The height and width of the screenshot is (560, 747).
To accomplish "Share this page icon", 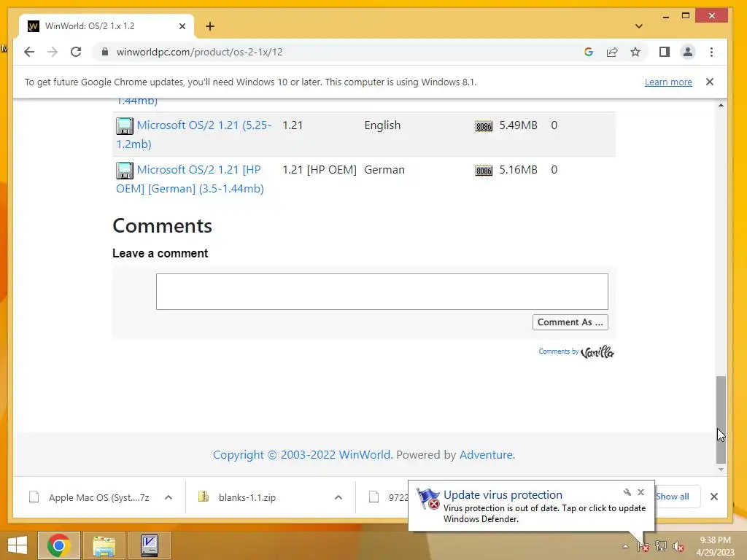I will [x=612, y=52].
